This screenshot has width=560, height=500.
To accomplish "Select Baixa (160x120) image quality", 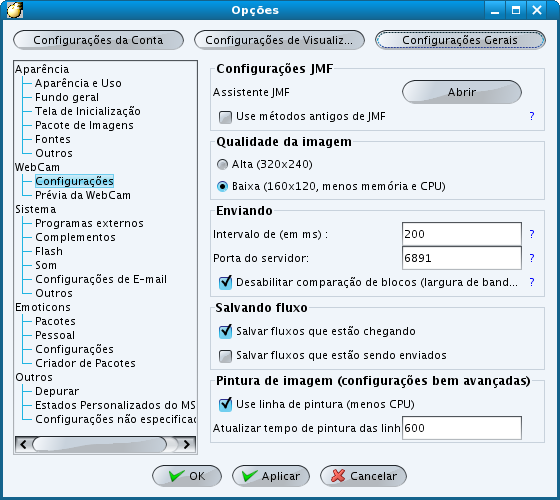I will [222, 186].
